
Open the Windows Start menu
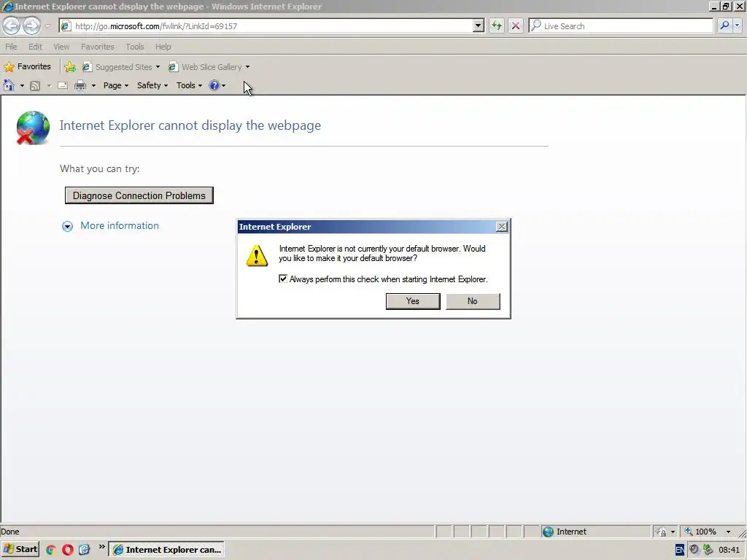[x=20, y=550]
